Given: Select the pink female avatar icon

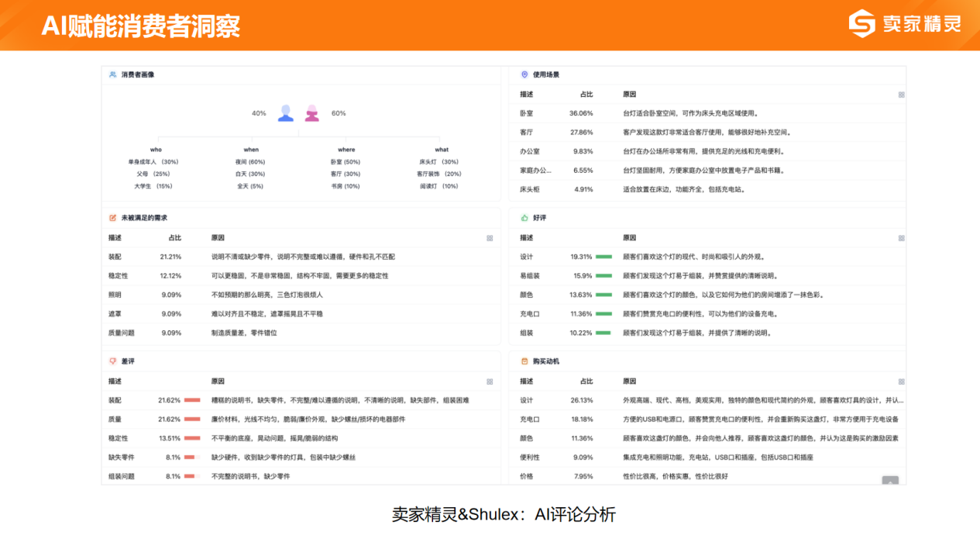Looking at the screenshot, I should 312,112.
